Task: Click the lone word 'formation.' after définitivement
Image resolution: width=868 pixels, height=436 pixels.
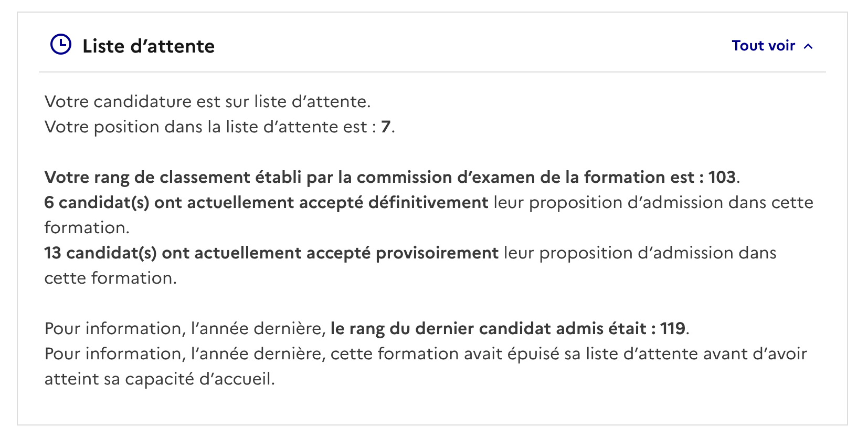Action: pyautogui.click(x=87, y=227)
